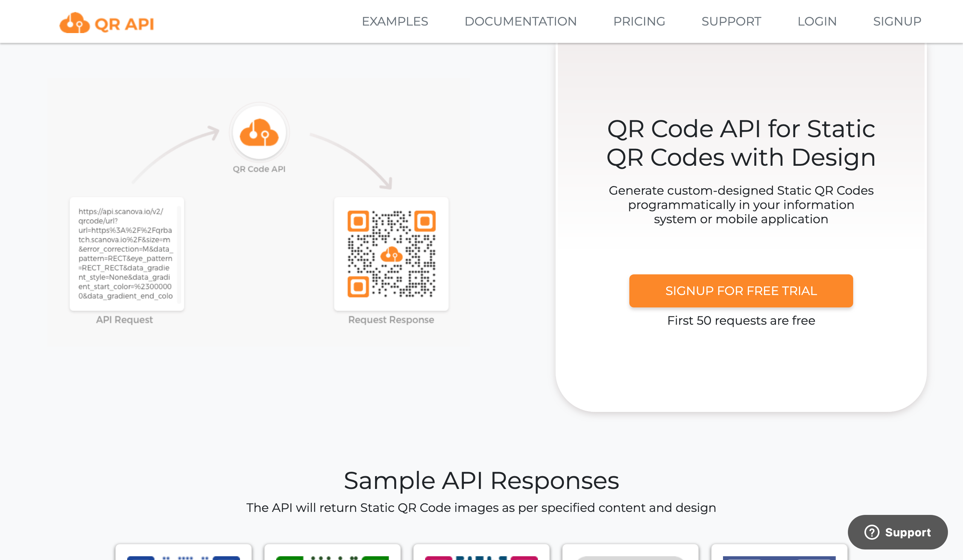This screenshot has height=560, width=963.
Task: Click the 'QR API' logo text
Action: pyautogui.click(x=124, y=24)
